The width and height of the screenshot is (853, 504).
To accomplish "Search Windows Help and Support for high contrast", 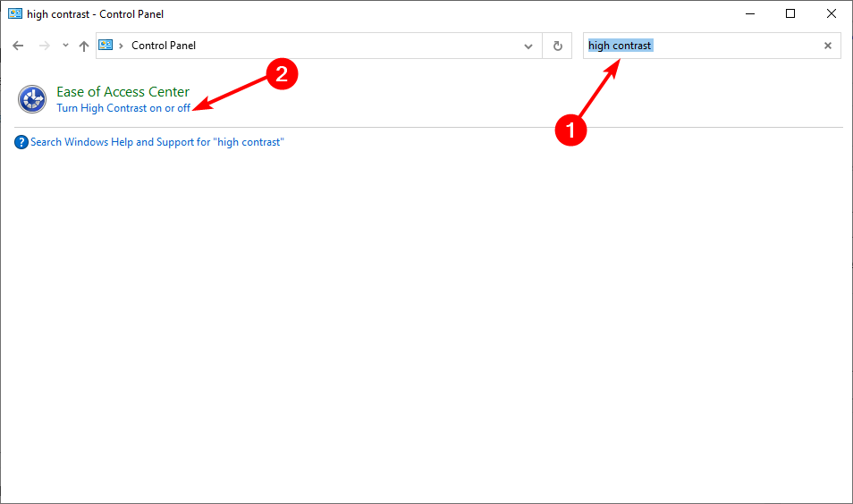I will (x=157, y=142).
